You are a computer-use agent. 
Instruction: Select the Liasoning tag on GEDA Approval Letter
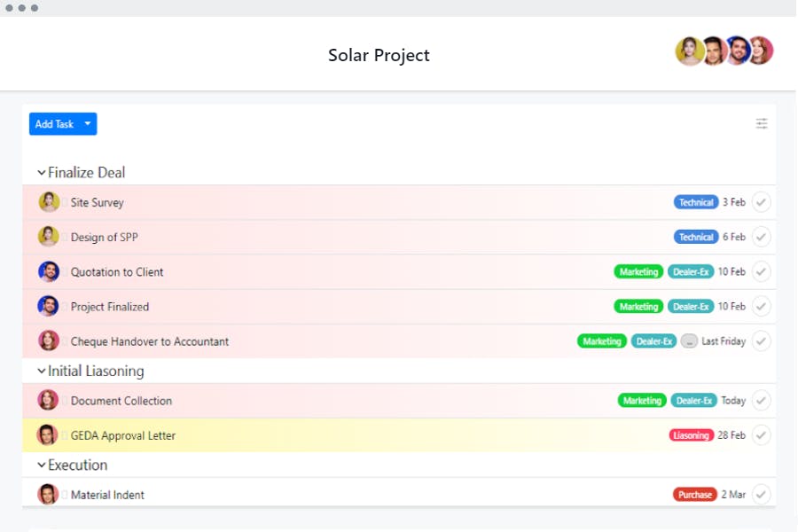[692, 435]
